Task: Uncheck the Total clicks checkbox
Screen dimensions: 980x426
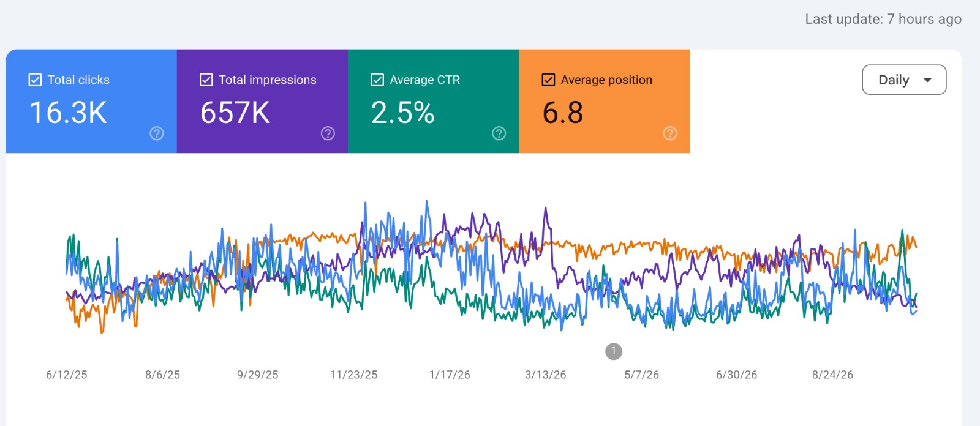Action: click(36, 80)
